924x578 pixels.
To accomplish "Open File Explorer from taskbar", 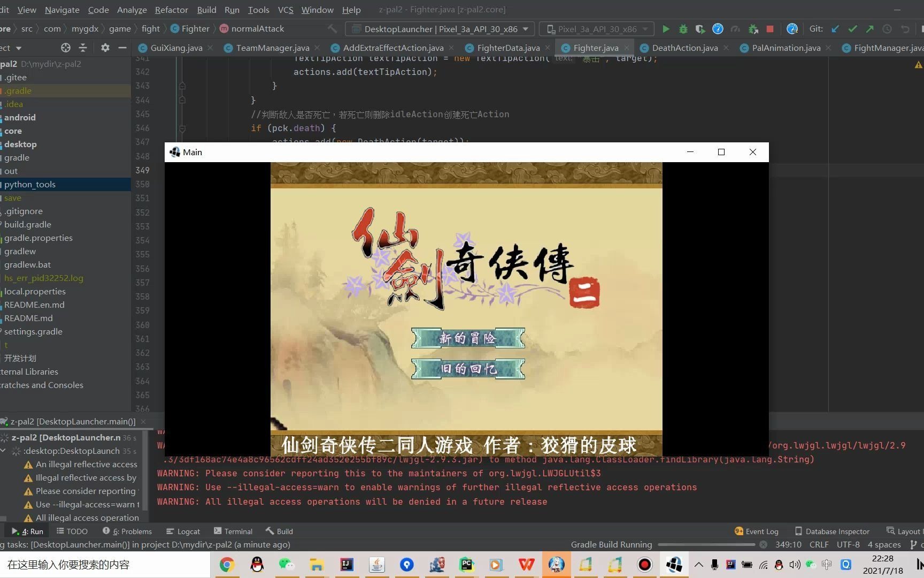I will [317, 565].
